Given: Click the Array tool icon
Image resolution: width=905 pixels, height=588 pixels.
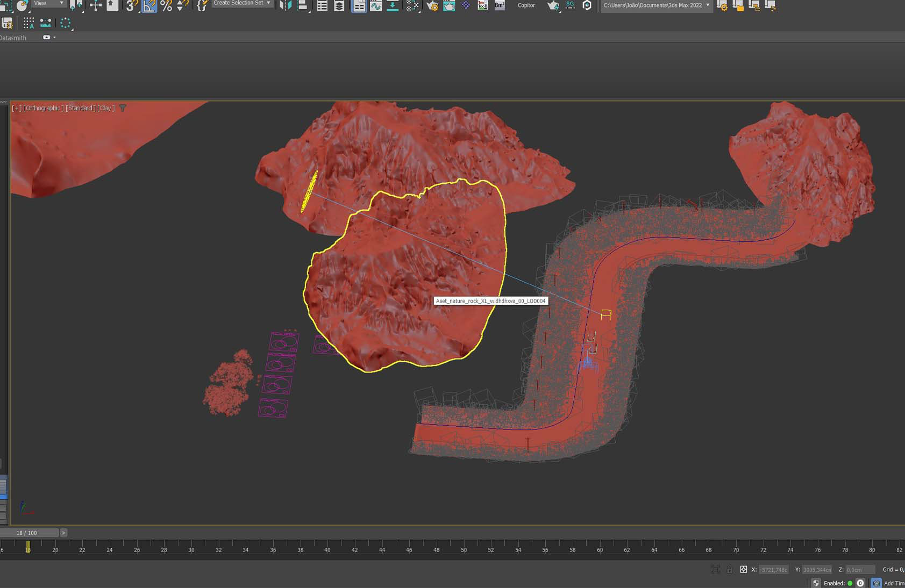Looking at the screenshot, I should tap(28, 23).
